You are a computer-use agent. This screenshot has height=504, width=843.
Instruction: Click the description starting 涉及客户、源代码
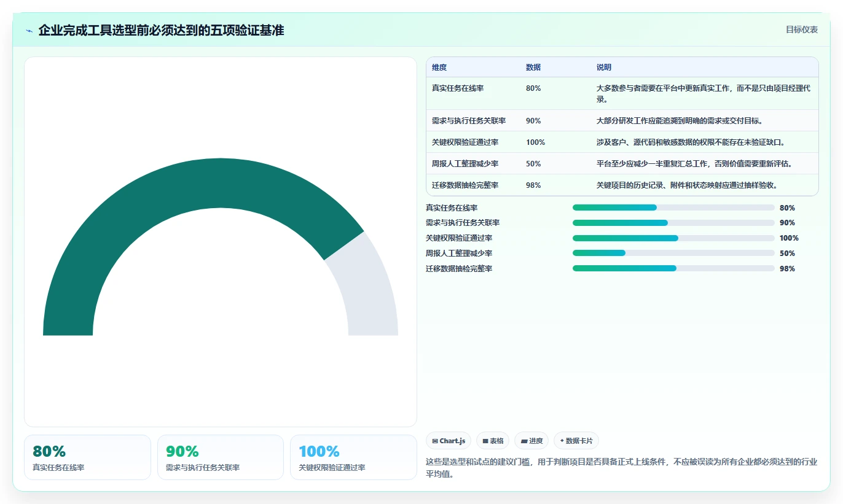tap(691, 142)
